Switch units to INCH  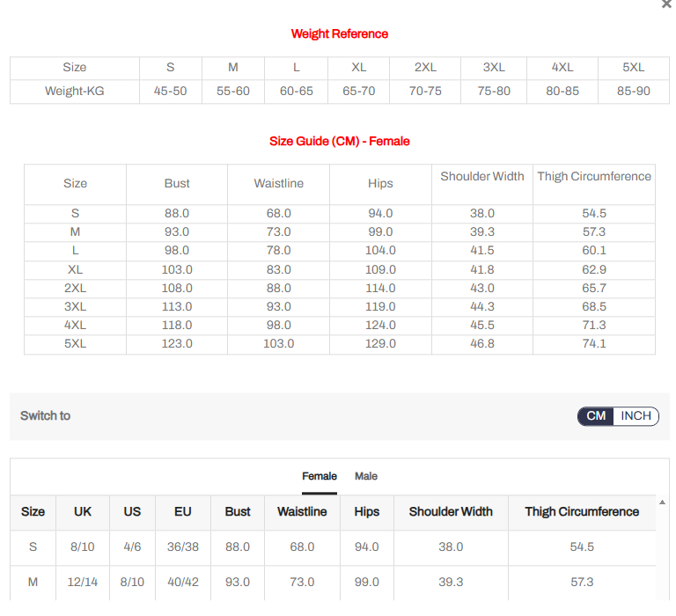[x=636, y=416]
